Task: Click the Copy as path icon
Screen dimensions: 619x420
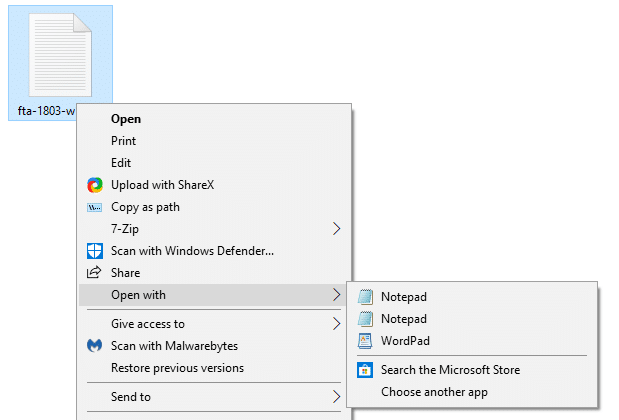Action: pyautogui.click(x=94, y=207)
